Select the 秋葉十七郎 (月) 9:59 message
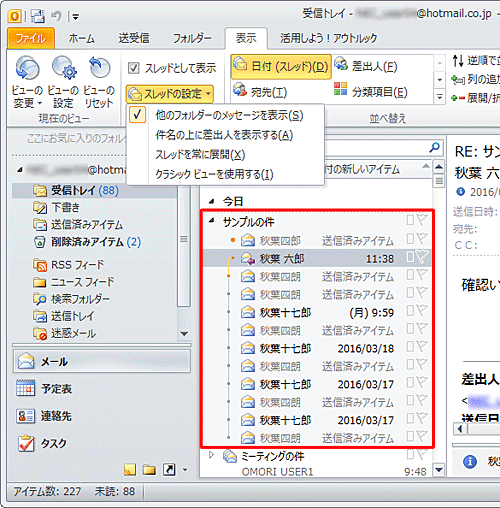The height and width of the screenshot is (508, 500). coord(317,313)
